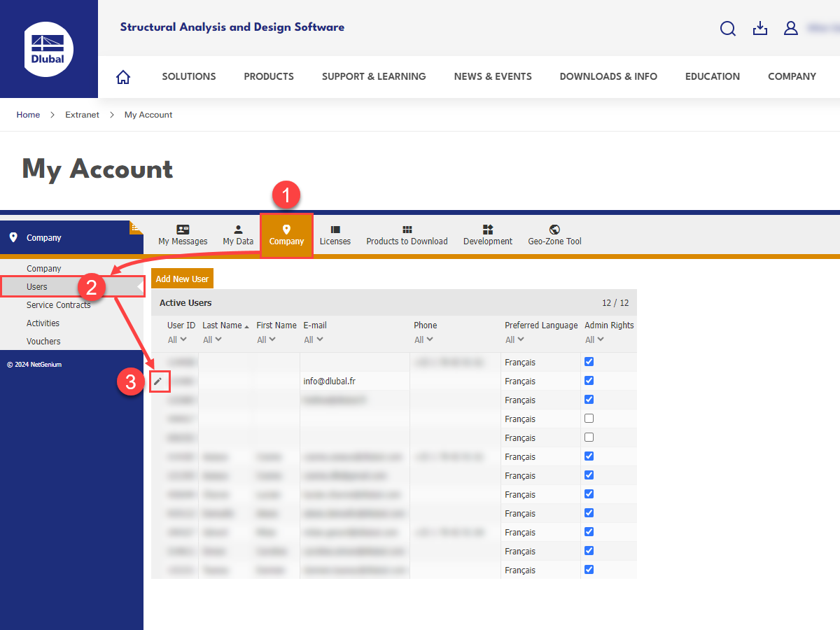This screenshot has height=630, width=840.
Task: Open the PRODUCTS menu
Action: 269,77
